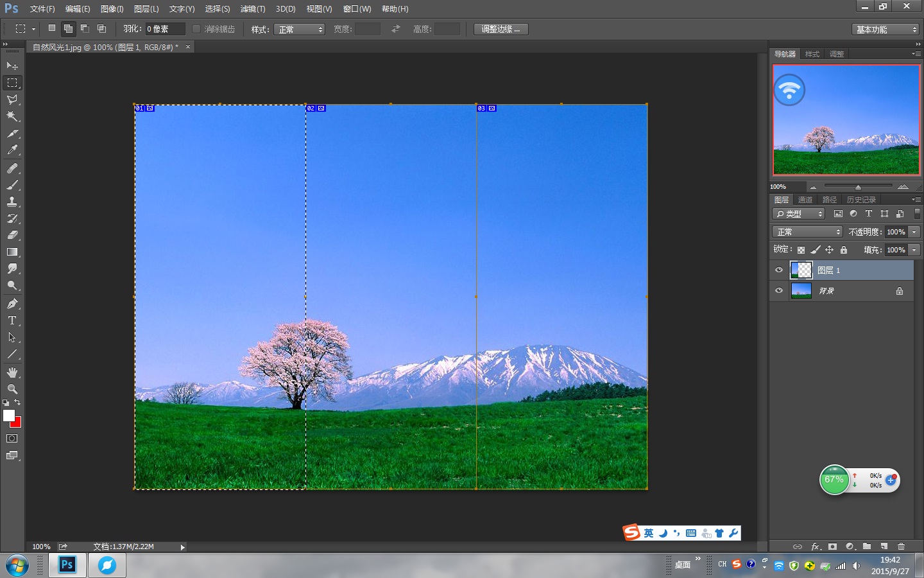The width and height of the screenshot is (924, 578).
Task: Pick the Eyedropper tool
Action: [12, 150]
